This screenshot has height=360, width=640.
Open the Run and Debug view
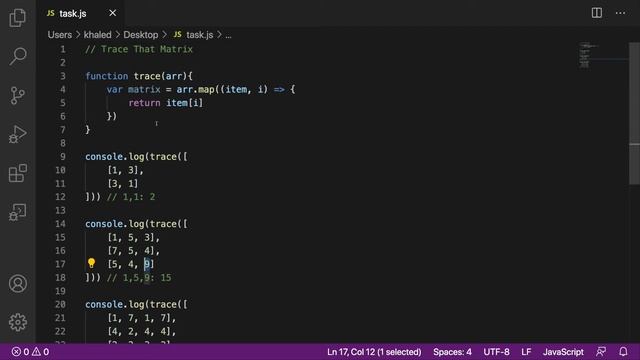click(x=18, y=134)
